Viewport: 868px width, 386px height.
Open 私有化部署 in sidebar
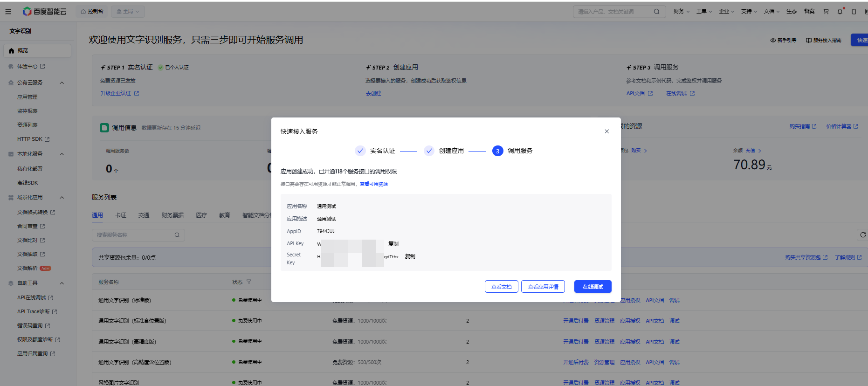[30, 169]
